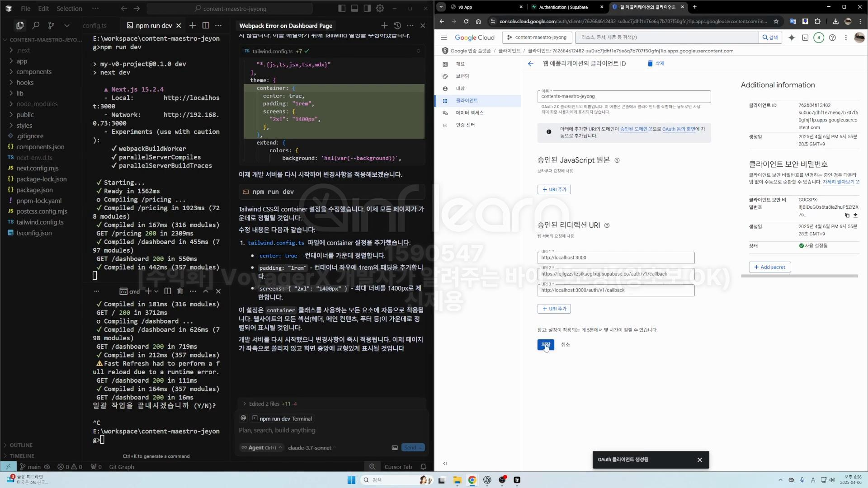Switch to config.ts editor tab
This screenshot has width=868, height=488.
pos(94,26)
